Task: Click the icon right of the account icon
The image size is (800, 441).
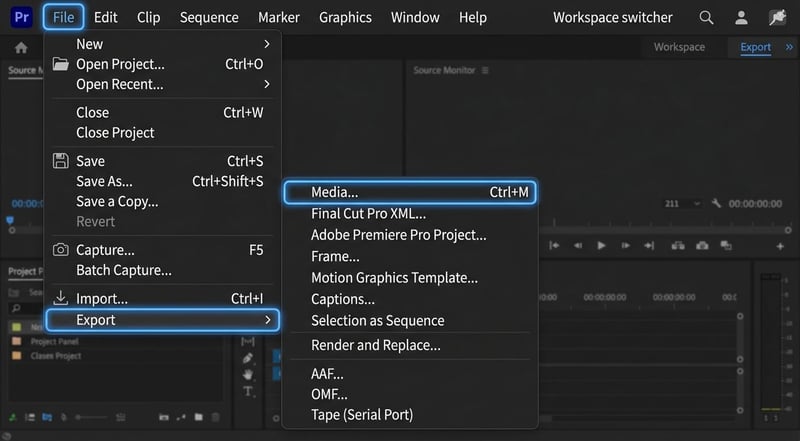Action: pyautogui.click(x=778, y=17)
